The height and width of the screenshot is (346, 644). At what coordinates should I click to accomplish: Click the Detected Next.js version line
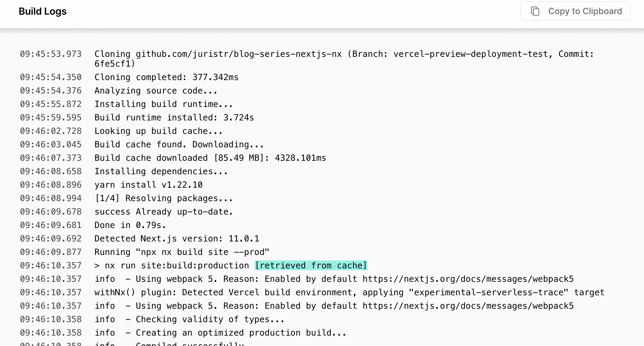point(177,238)
